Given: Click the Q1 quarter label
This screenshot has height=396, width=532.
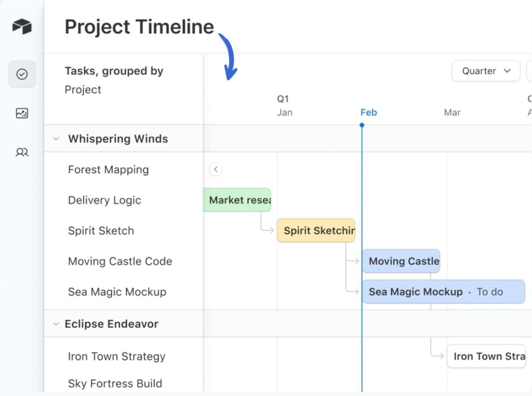Looking at the screenshot, I should (283, 99).
